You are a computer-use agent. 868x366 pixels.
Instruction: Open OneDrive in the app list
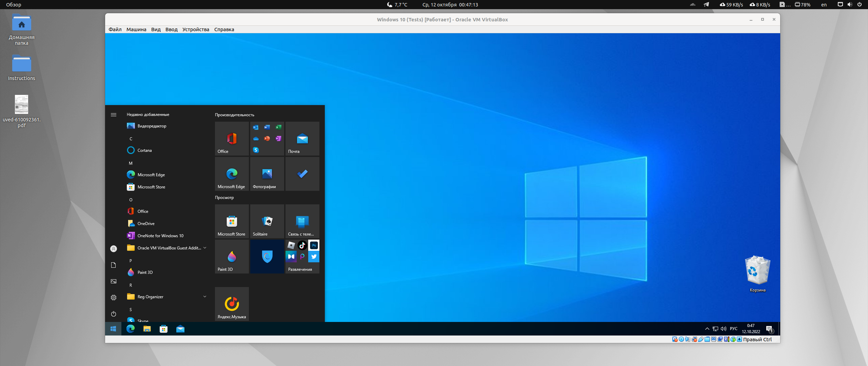(167, 224)
